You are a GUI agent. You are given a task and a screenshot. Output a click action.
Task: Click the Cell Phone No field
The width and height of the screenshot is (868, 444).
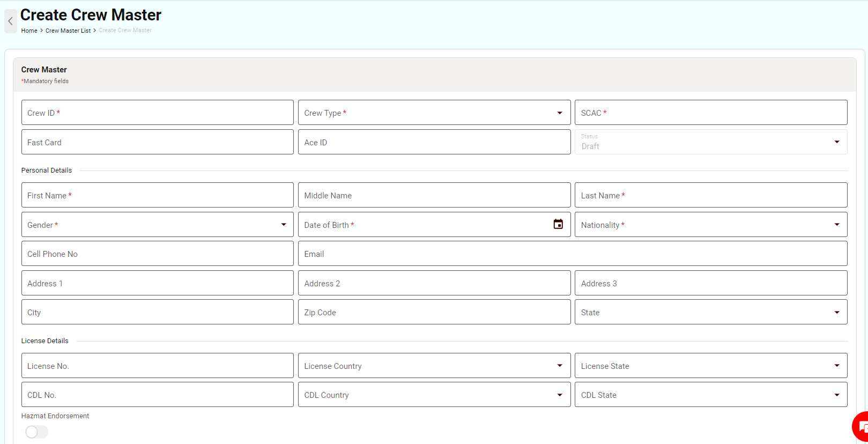[x=158, y=254]
